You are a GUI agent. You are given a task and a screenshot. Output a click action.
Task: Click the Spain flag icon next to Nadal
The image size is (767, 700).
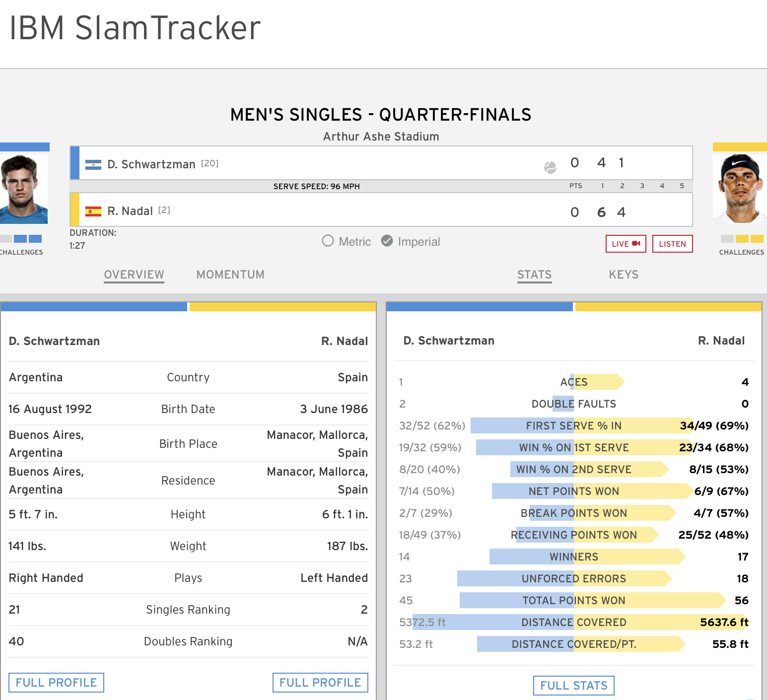pyautogui.click(x=93, y=211)
